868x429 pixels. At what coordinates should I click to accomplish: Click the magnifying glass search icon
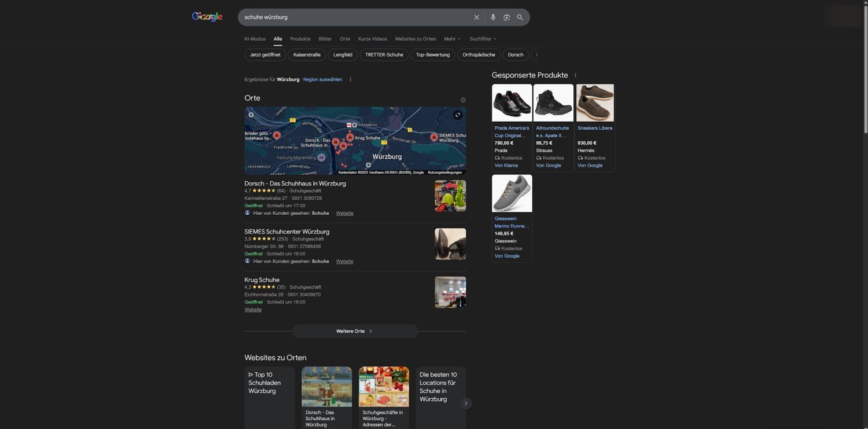click(x=520, y=17)
